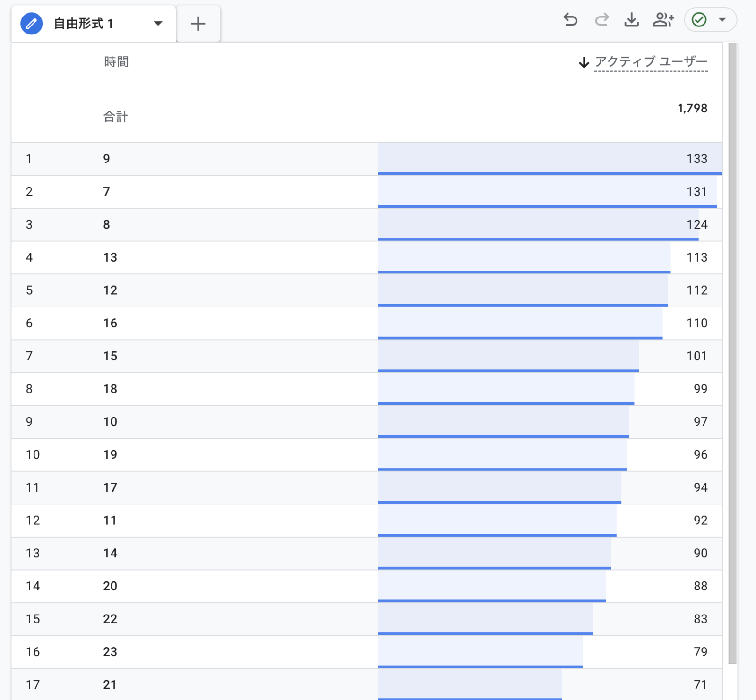Image resolution: width=756 pixels, height=700 pixels.
Task: Click the green checkmark status icon
Action: click(699, 20)
